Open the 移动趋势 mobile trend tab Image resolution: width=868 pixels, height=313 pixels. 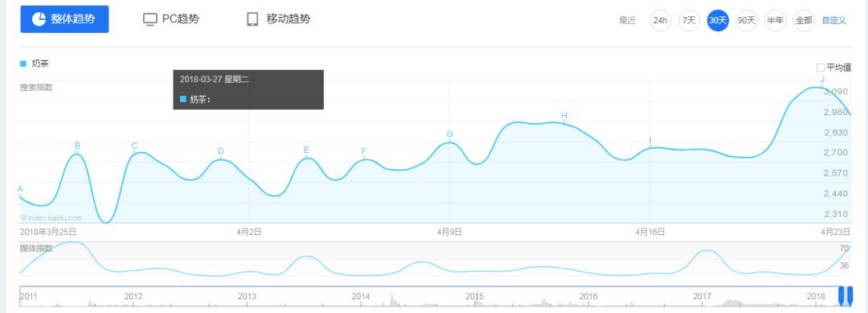(278, 19)
